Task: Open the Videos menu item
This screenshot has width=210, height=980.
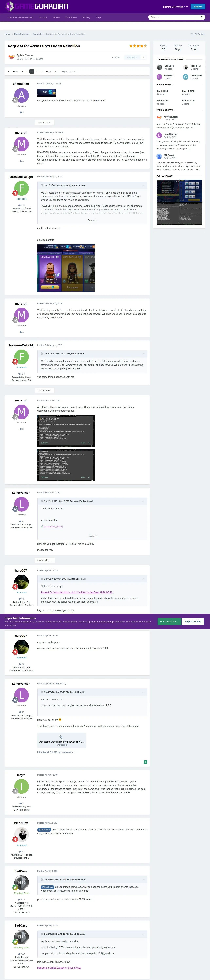Action: coord(56,17)
